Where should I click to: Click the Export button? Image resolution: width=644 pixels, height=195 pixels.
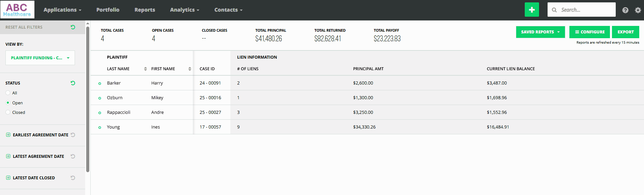coord(625,32)
